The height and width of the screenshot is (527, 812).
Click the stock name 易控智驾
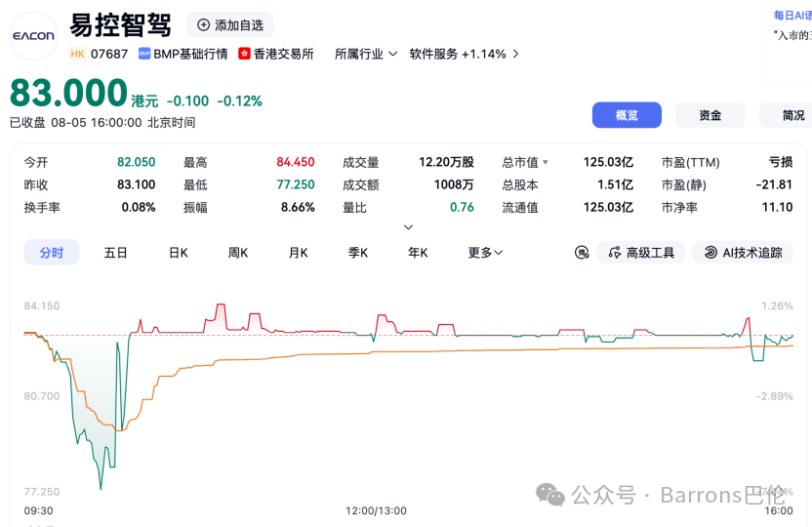pos(120,24)
